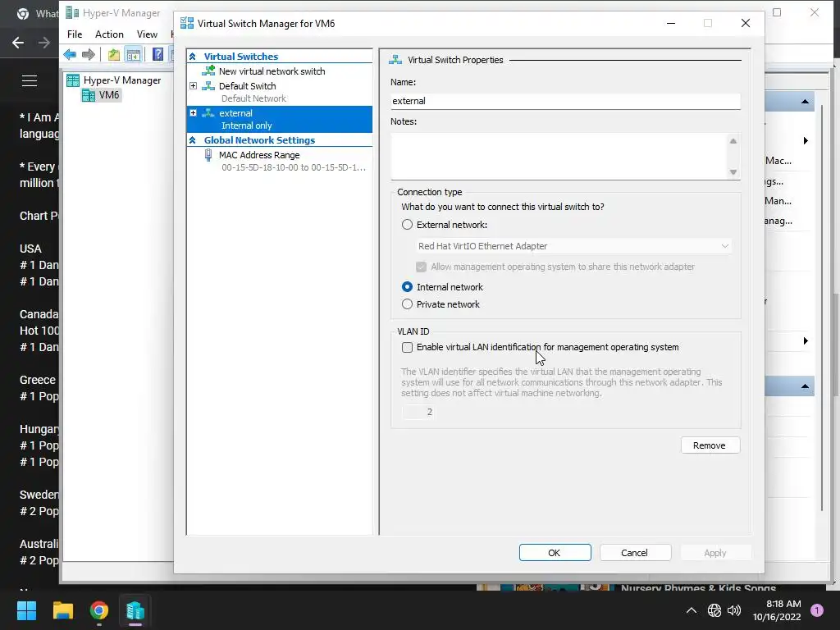Click the VLAN ID number field
This screenshot has width=840, height=630.
[x=418, y=412]
